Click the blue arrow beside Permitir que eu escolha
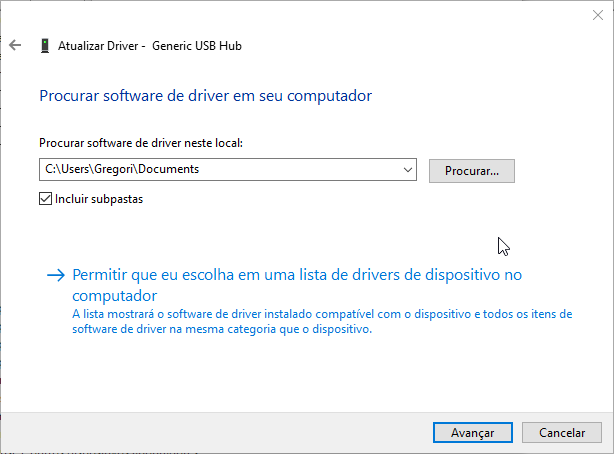Viewport: 614px width, 454px height. pyautogui.click(x=56, y=275)
